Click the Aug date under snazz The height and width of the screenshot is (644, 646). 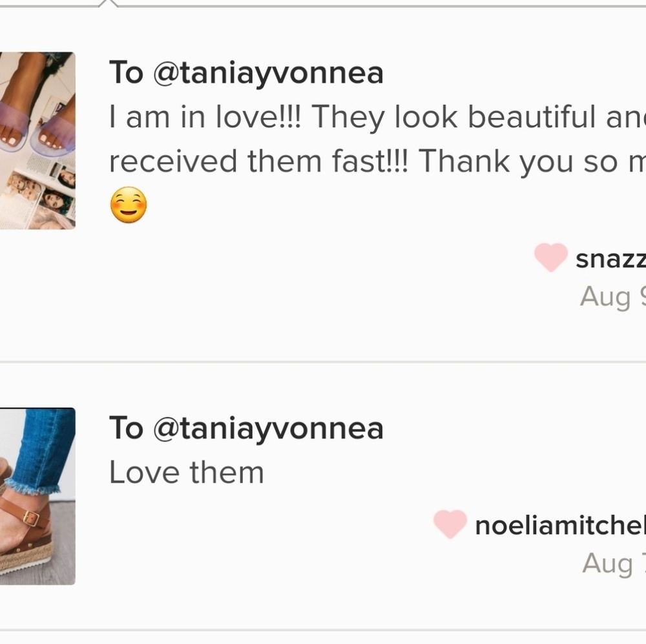(x=611, y=296)
